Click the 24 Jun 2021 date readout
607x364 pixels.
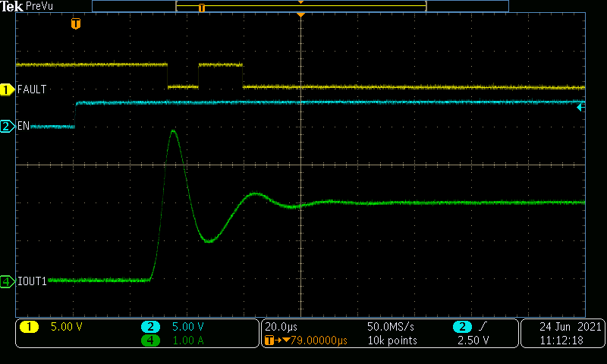click(571, 327)
